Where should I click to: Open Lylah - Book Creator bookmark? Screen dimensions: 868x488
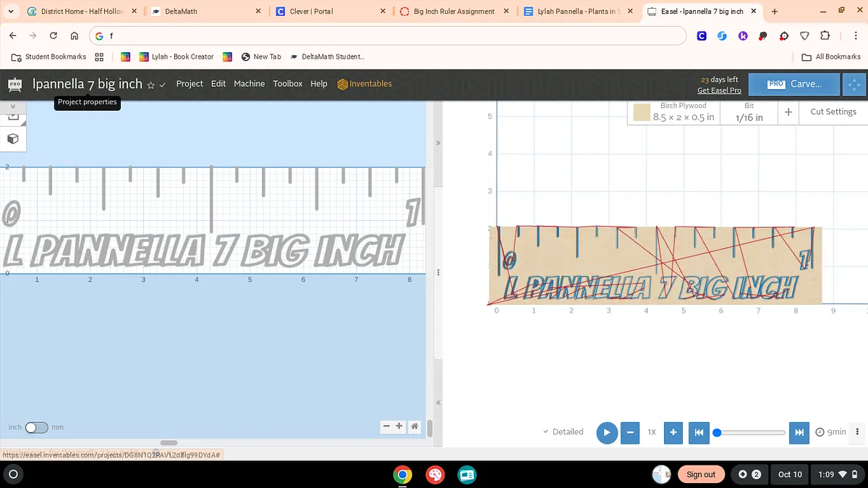(x=176, y=56)
